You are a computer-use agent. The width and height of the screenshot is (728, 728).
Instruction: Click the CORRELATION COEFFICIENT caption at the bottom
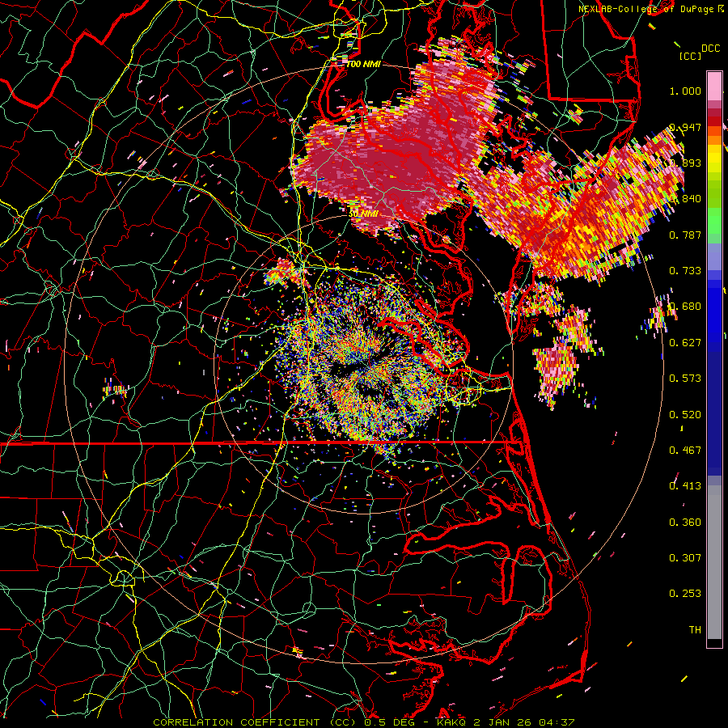point(363,722)
